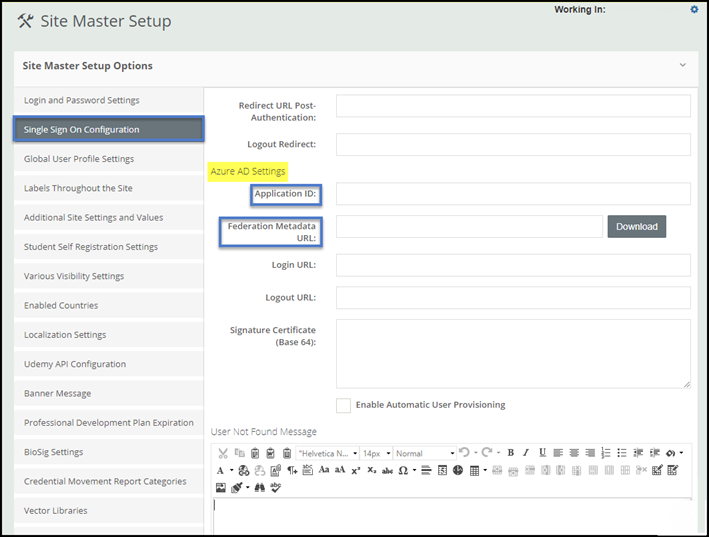The image size is (709, 537).
Task: Open the settings gear icon at top right
Action: (695, 10)
